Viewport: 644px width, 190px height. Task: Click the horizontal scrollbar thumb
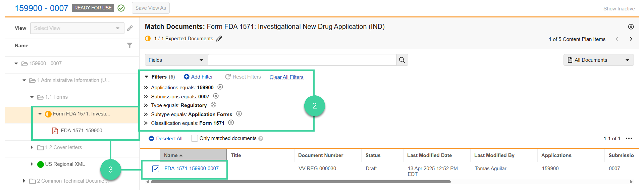pos(301,182)
